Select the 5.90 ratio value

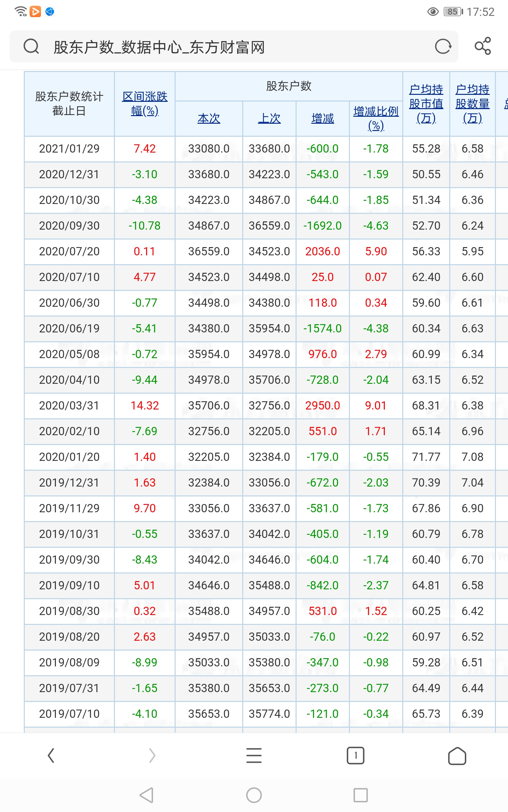tap(376, 251)
